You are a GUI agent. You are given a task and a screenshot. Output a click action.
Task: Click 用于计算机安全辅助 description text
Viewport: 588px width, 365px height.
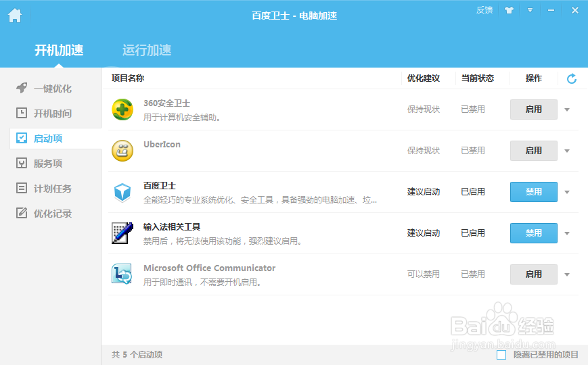click(x=182, y=118)
